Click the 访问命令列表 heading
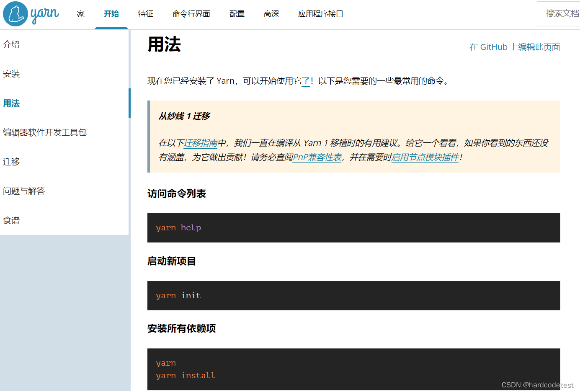This screenshot has width=580, height=392. click(x=177, y=193)
